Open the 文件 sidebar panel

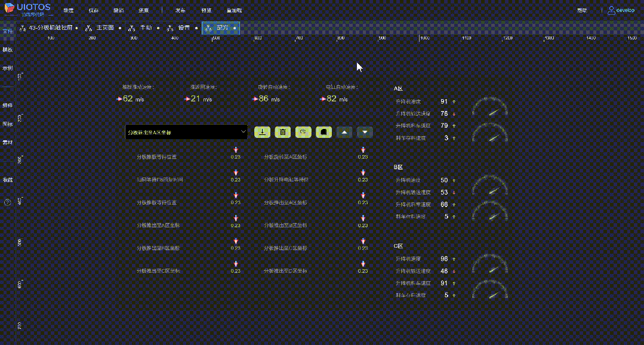pos(7,32)
